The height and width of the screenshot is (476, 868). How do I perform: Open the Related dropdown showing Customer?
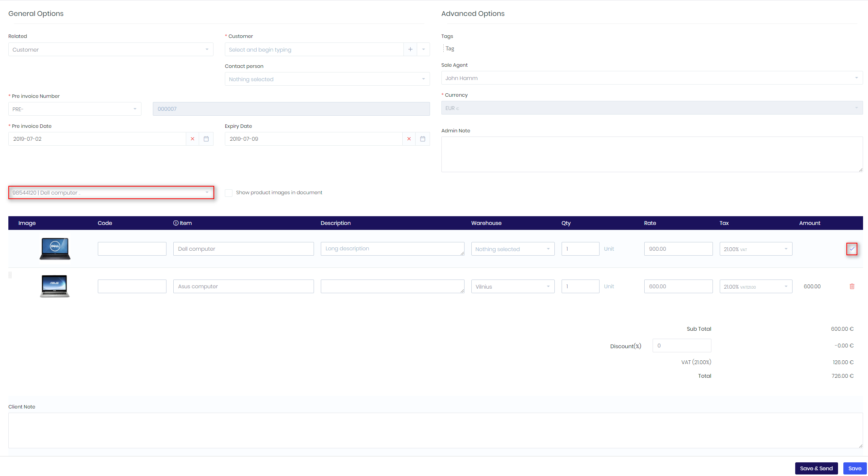[x=110, y=49]
